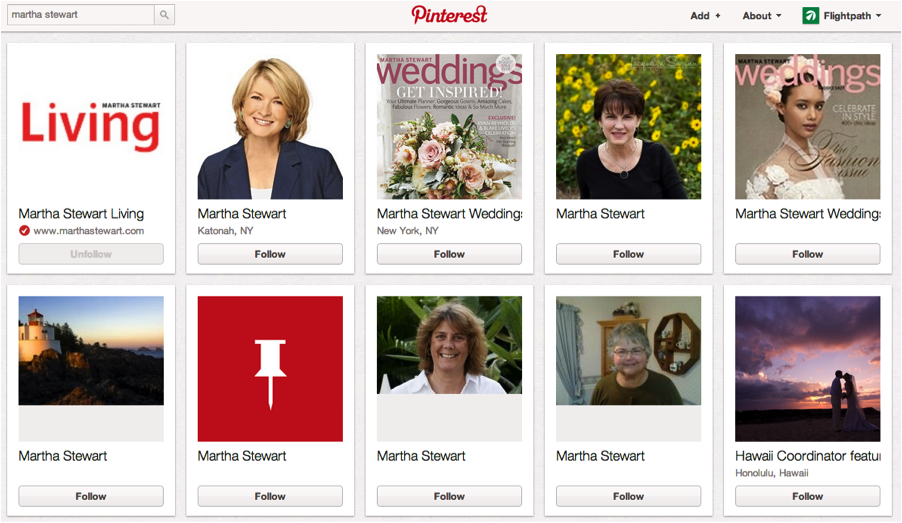Open the lighthouse sunset profile photo
902x523 pixels.
91,350
